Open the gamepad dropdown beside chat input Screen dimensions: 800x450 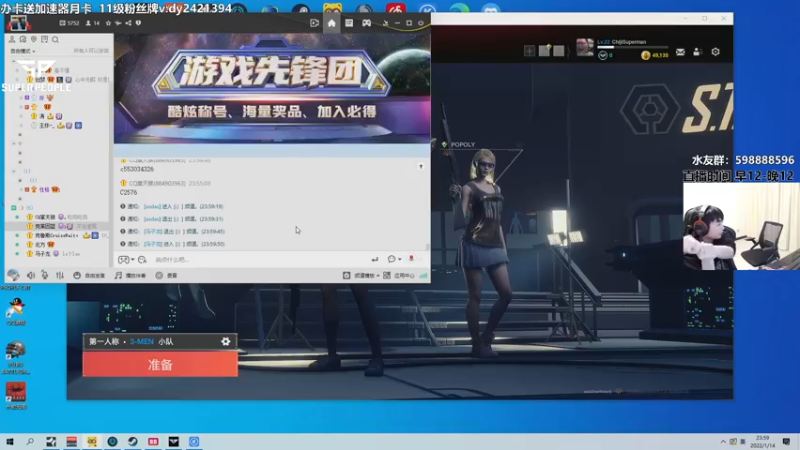coord(126,260)
